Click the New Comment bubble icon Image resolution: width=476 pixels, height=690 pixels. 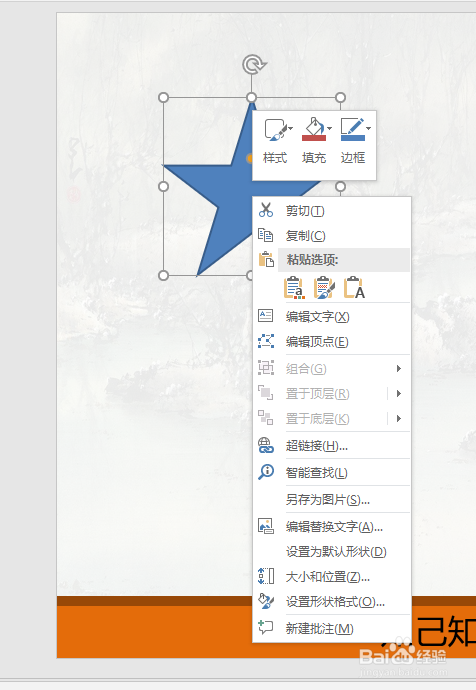[x=266, y=627]
